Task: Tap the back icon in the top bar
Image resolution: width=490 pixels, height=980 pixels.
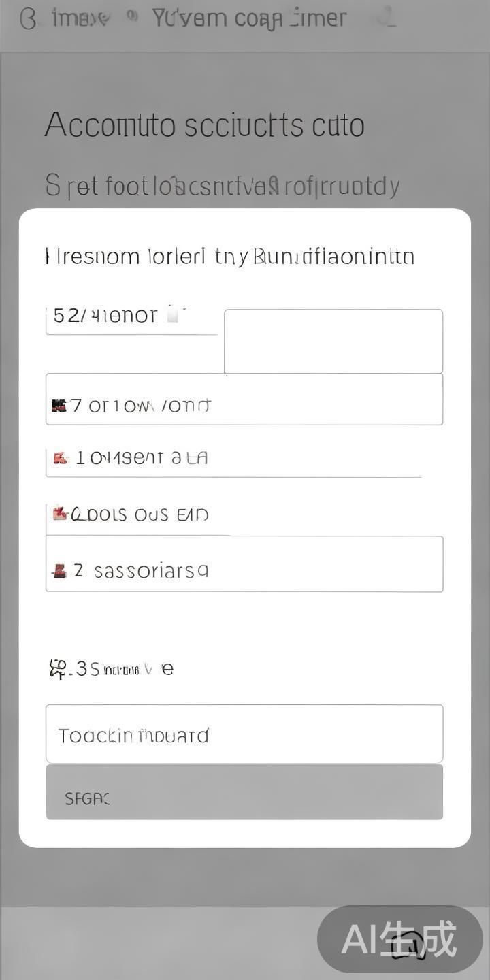Action: pos(28,19)
